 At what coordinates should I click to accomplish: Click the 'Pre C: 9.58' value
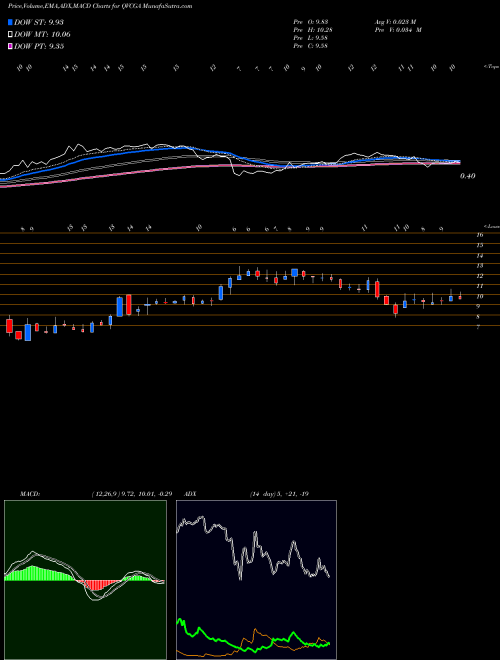tap(310, 46)
